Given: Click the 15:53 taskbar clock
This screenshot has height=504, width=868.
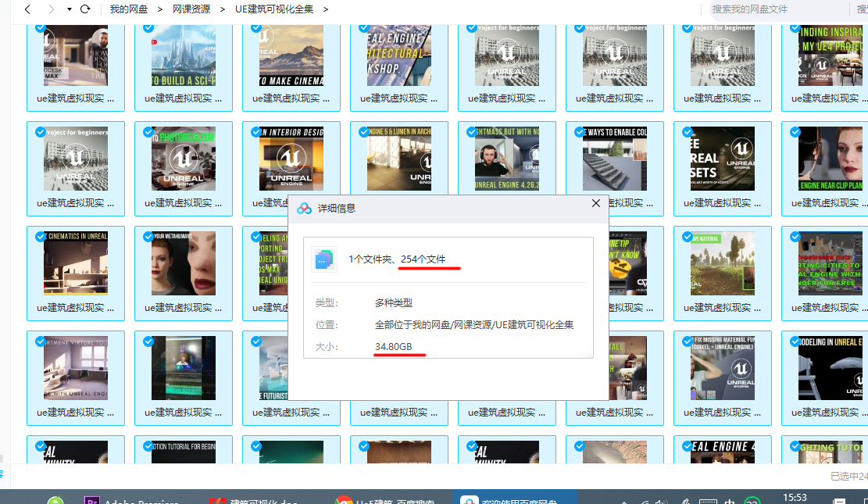Looking at the screenshot, I should tap(795, 497).
